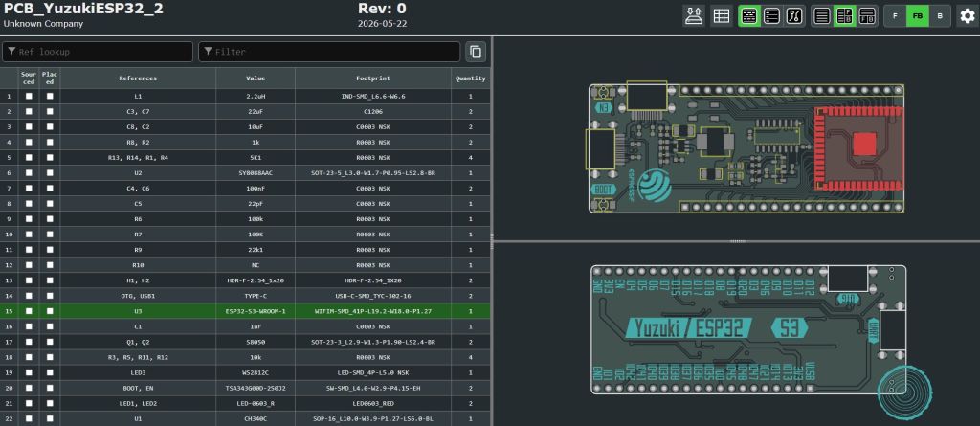
Task: Select the C4, C6 references cell
Action: point(138,189)
